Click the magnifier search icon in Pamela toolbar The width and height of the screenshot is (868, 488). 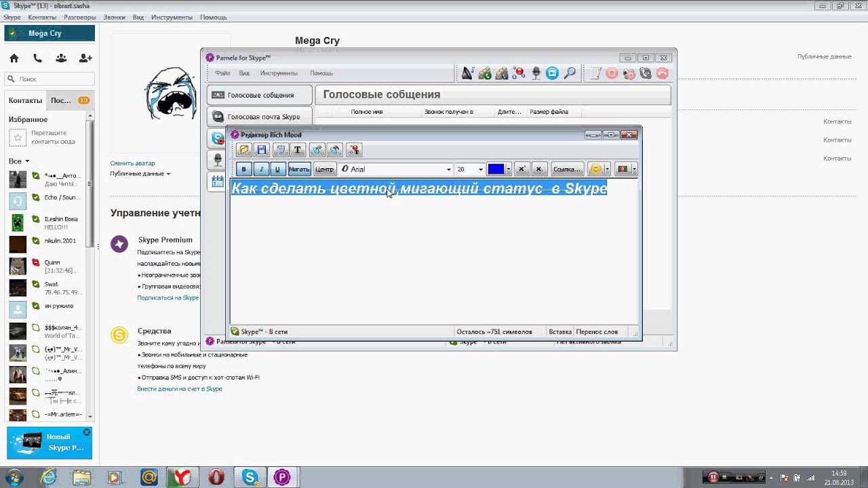570,73
